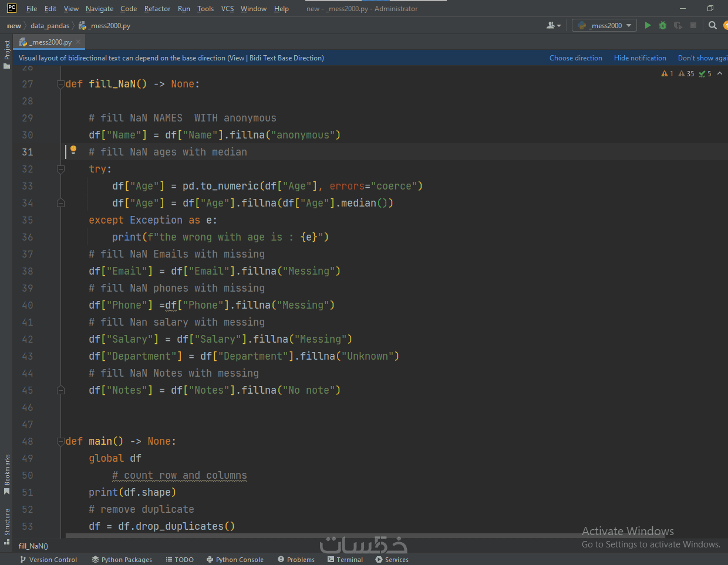Open the View menu
The image size is (728, 565).
pos(71,9)
